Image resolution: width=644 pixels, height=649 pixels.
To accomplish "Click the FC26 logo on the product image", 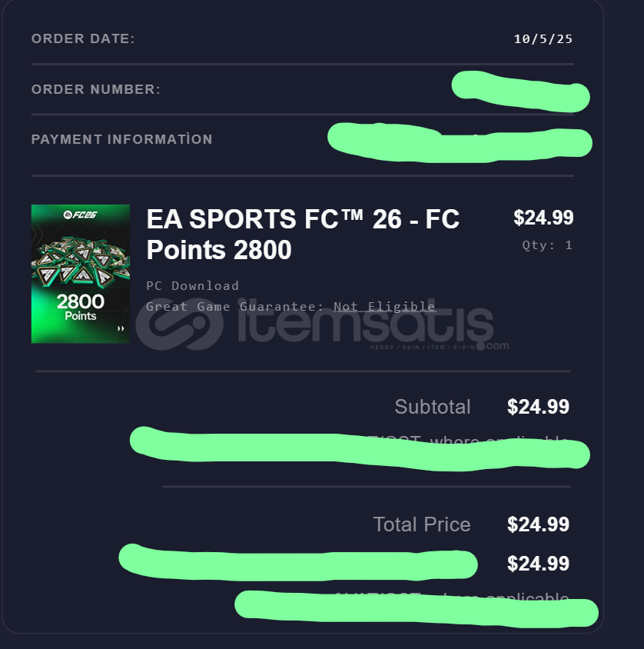I will [x=80, y=215].
